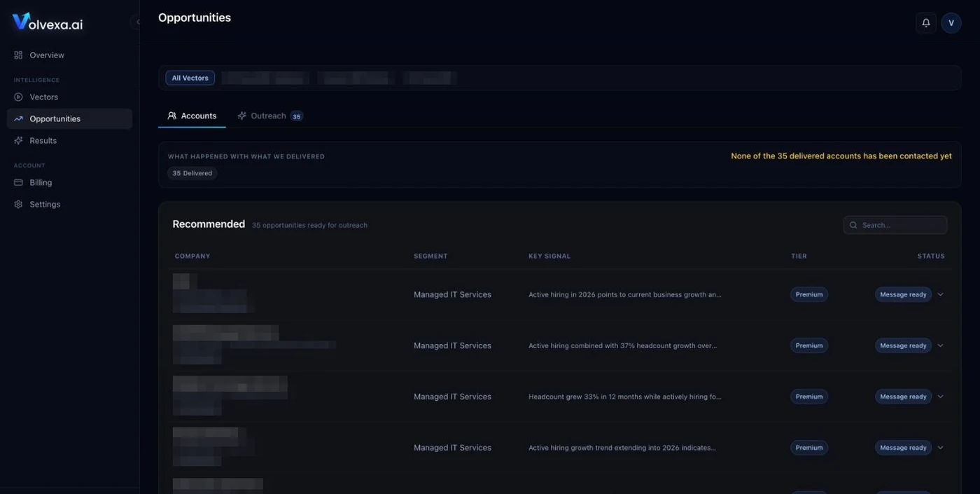
Task: Click Message ready on the 33% headcount row
Action: (x=903, y=397)
